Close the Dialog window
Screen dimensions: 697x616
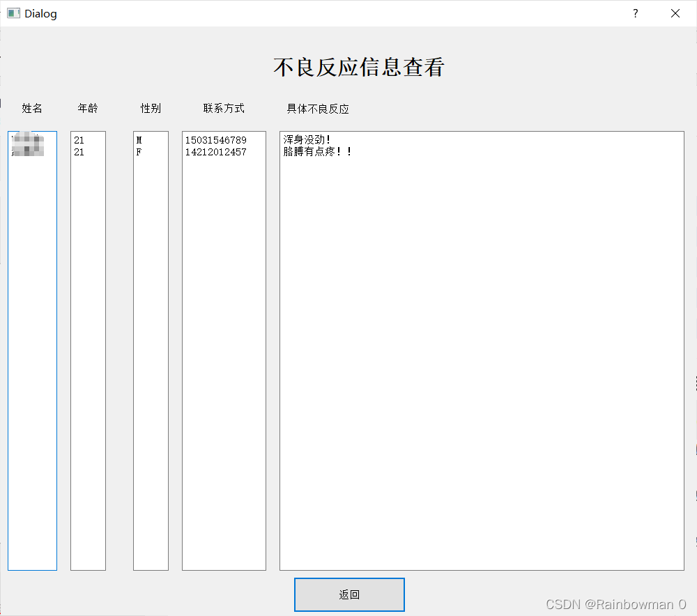point(675,13)
